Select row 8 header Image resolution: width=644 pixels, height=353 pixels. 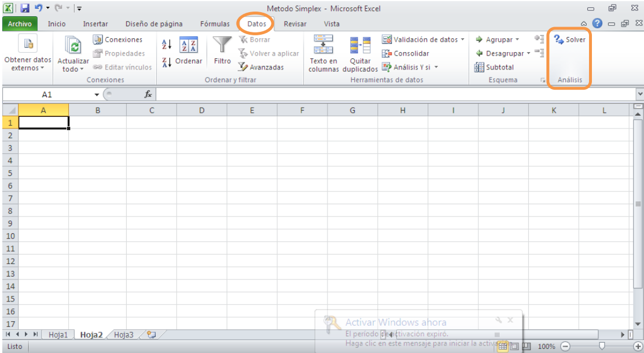(x=10, y=211)
